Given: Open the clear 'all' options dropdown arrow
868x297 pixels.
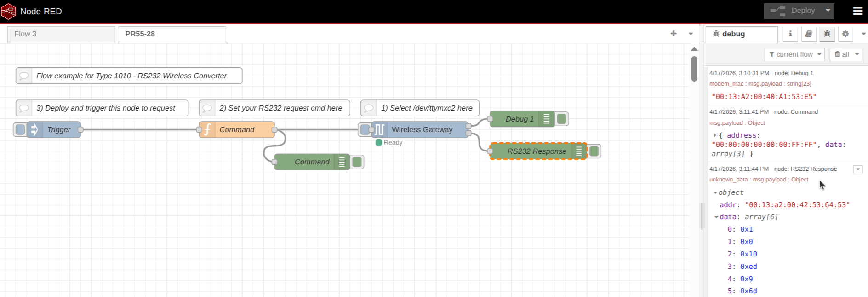Looking at the screenshot, I should (x=857, y=54).
